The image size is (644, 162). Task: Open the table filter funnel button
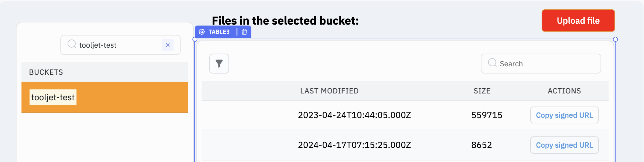219,64
